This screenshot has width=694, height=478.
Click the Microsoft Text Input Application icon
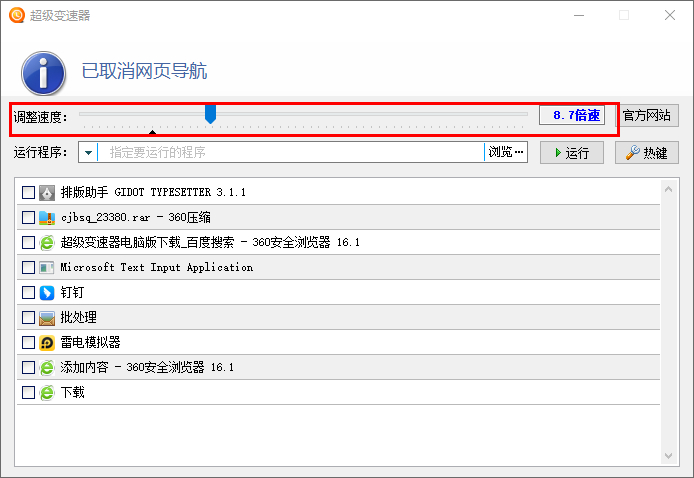[47, 267]
